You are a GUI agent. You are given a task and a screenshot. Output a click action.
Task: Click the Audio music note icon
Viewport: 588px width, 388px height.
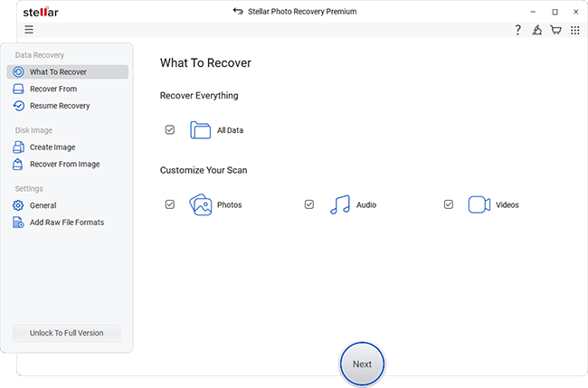pos(340,204)
